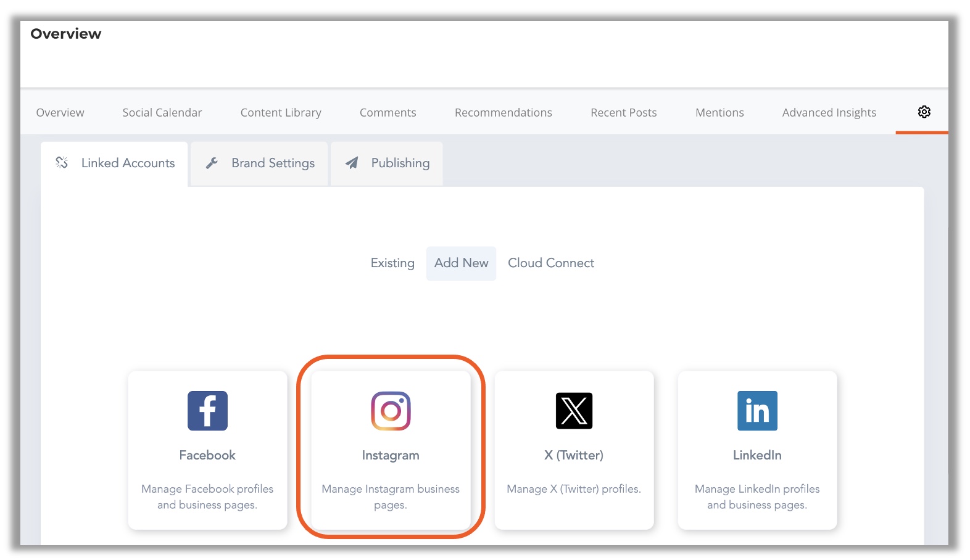Click the Overview page heading
This screenshot has width=970, height=560.
tap(65, 34)
